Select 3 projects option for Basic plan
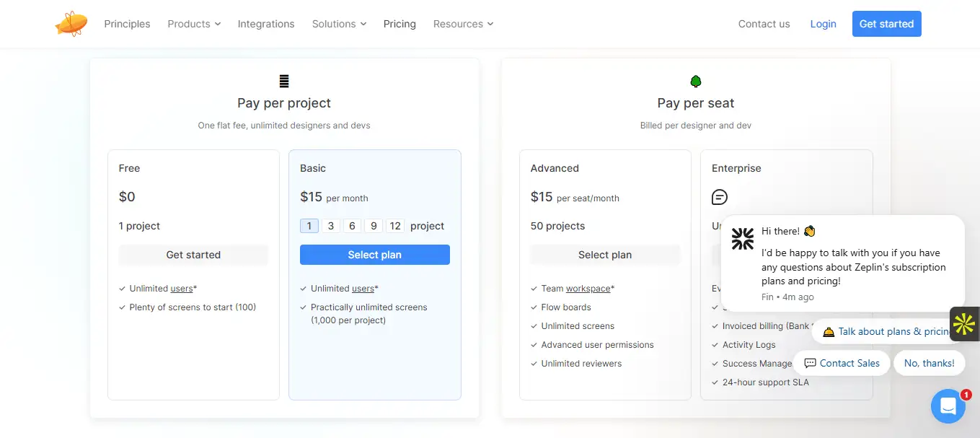Viewport: 980px width, 438px height. (331, 226)
